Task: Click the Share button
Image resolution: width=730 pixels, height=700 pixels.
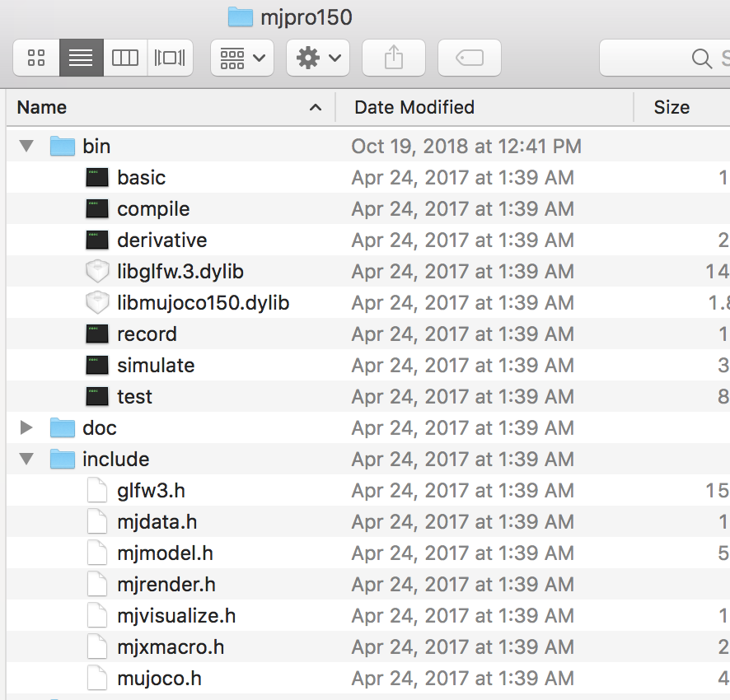Action: click(393, 58)
